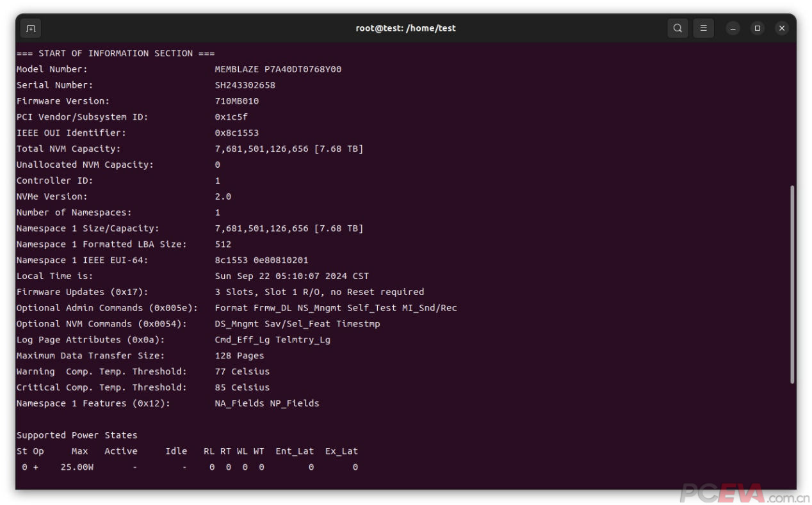Click the DS_Mngmt Sav/Sel_Feat Timestmp value
The height and width of the screenshot is (505, 812).
coord(297,324)
